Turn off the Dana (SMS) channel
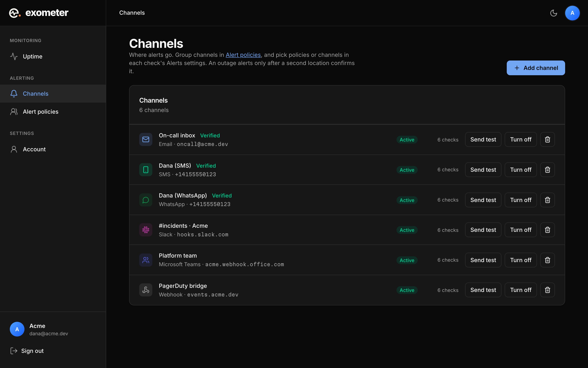 521,170
